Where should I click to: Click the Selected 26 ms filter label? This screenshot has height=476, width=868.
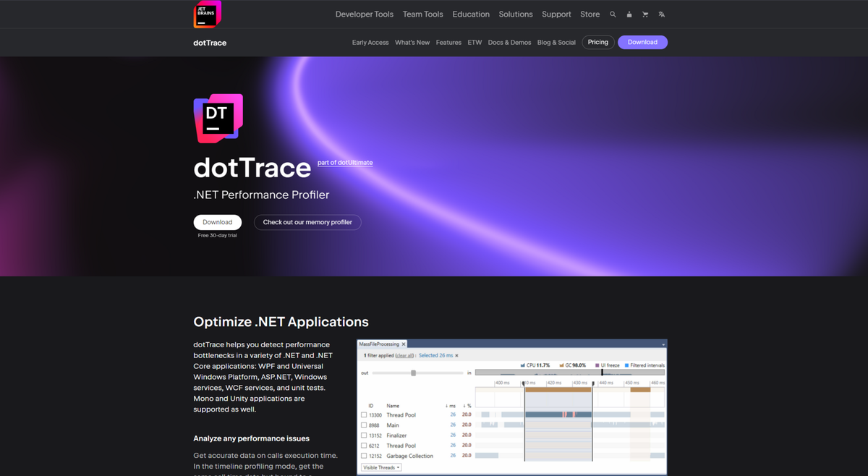pos(435,355)
